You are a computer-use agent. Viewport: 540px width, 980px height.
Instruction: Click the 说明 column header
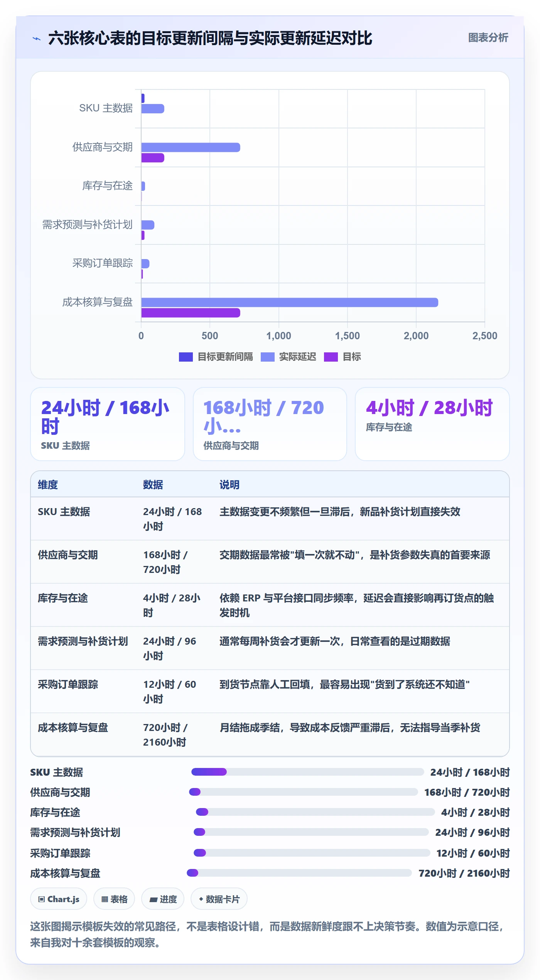pyautogui.click(x=229, y=485)
